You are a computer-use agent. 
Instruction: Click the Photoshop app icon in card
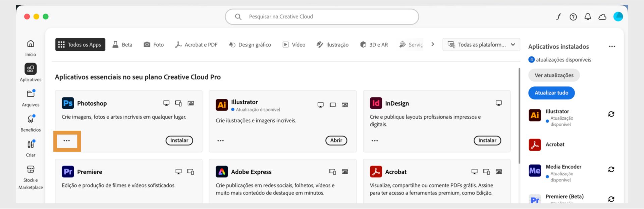point(68,103)
